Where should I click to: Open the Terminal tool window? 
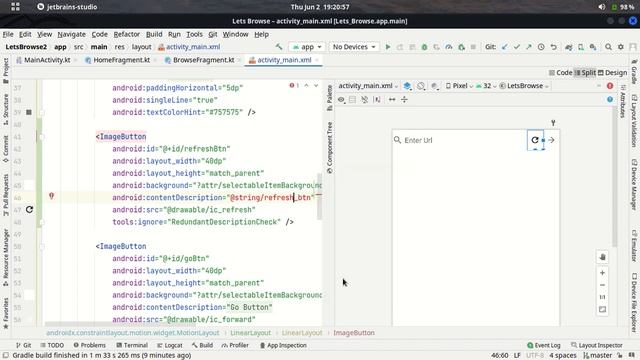pos(132,345)
